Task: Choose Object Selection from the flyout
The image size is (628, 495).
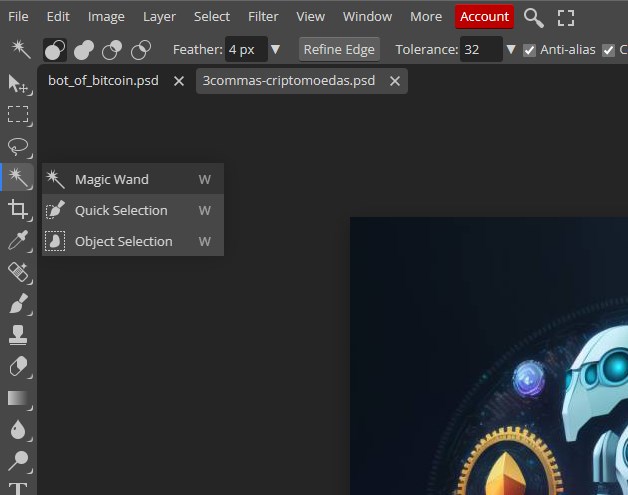Action: tap(133, 241)
